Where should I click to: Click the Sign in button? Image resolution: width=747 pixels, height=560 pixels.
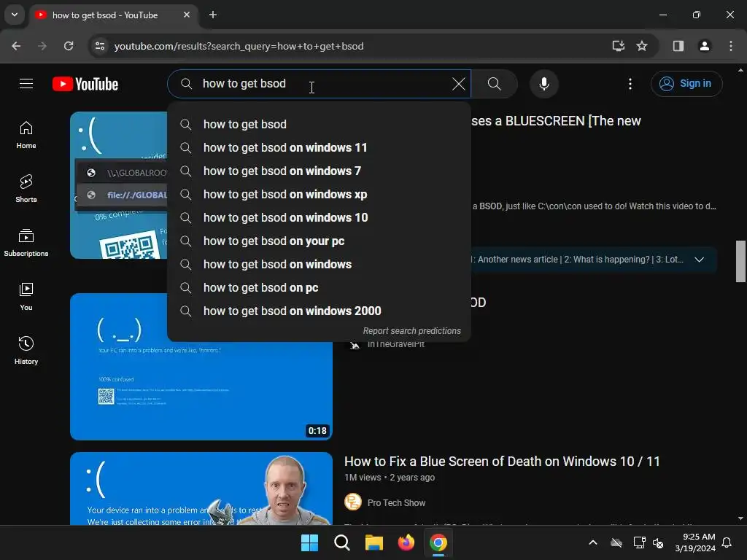click(686, 84)
